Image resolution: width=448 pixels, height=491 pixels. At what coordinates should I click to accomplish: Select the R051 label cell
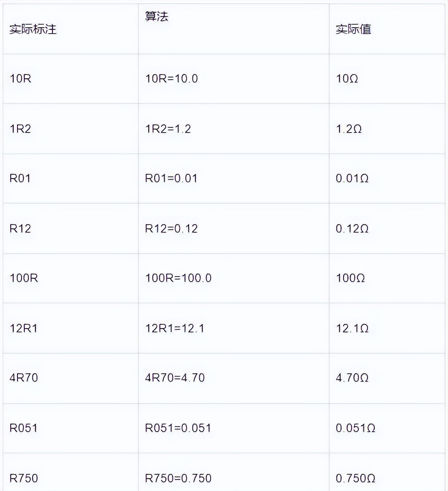pyautogui.click(x=24, y=428)
